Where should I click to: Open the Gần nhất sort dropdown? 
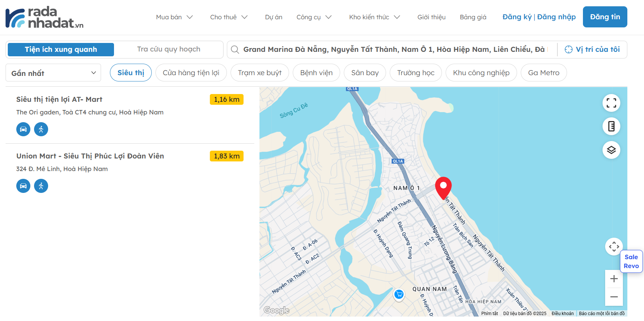point(53,73)
